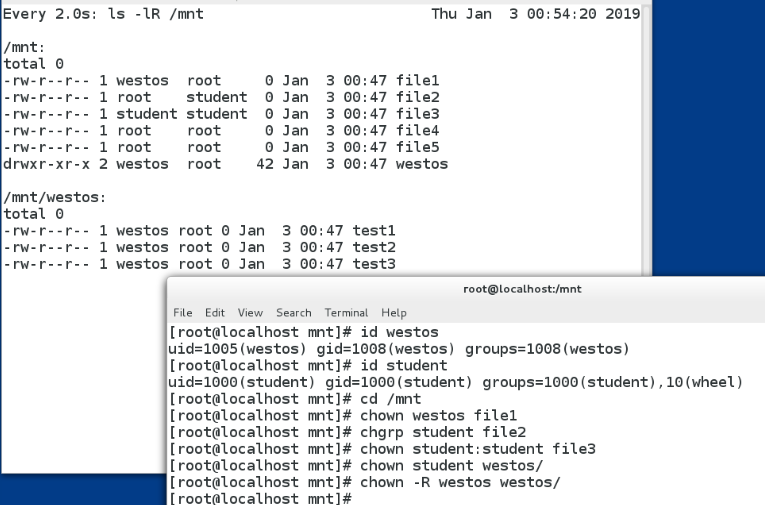The height and width of the screenshot is (505, 765).
Task: Click the file5 entry in the listing
Action: (x=417, y=147)
